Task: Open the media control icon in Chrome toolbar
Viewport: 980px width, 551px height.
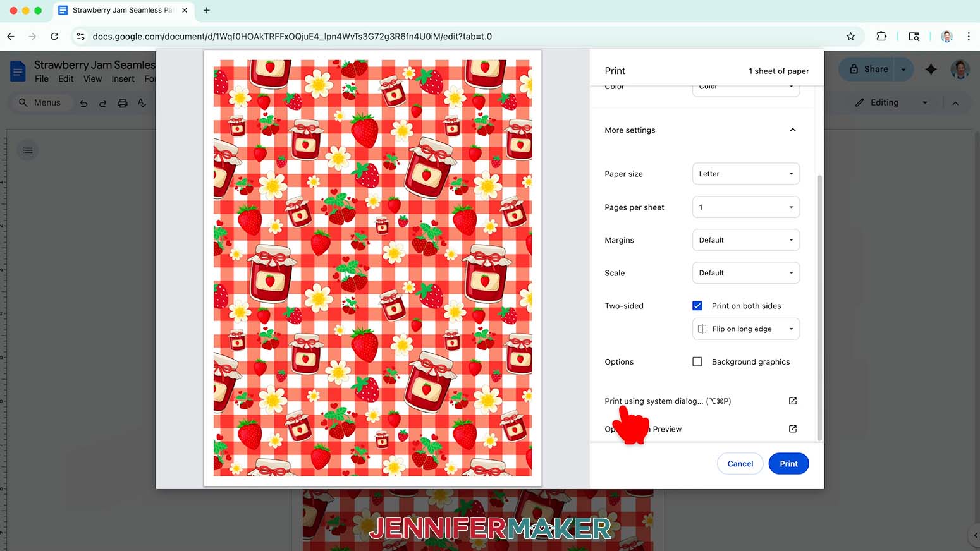Action: click(914, 37)
